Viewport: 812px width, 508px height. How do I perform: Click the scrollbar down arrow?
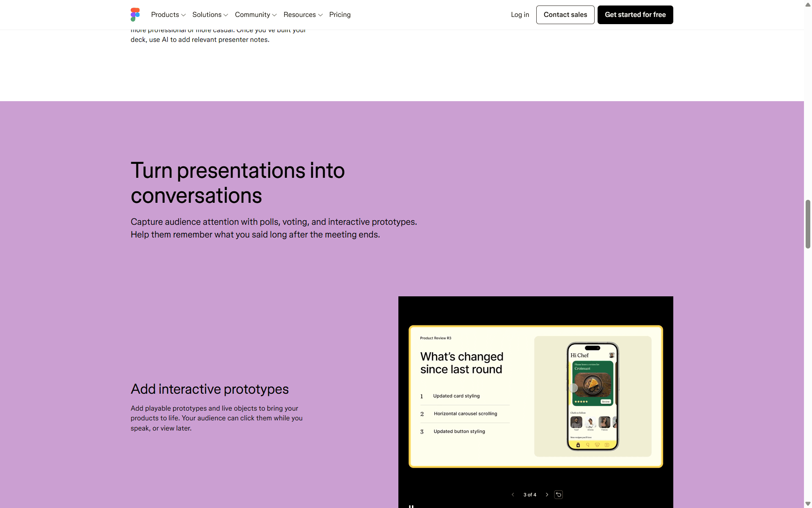[808, 504]
